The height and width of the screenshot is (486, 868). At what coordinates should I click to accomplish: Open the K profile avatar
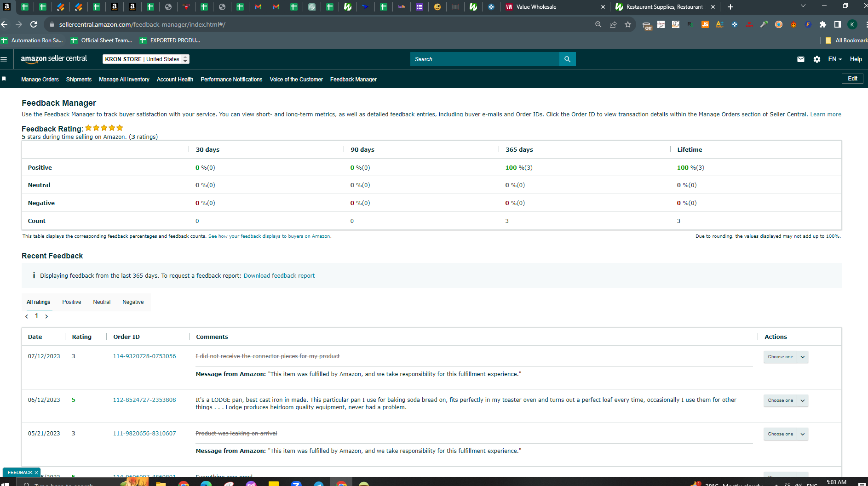[852, 24]
